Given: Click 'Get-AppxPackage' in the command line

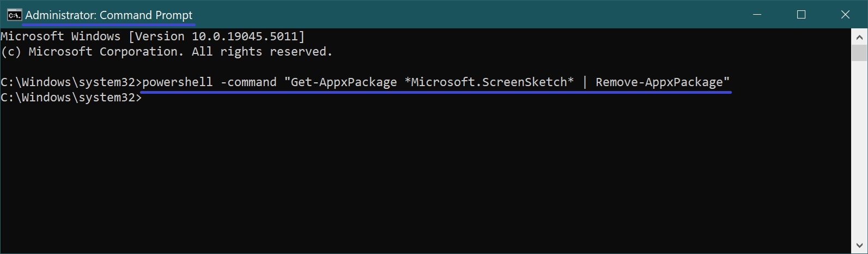Looking at the screenshot, I should [344, 82].
